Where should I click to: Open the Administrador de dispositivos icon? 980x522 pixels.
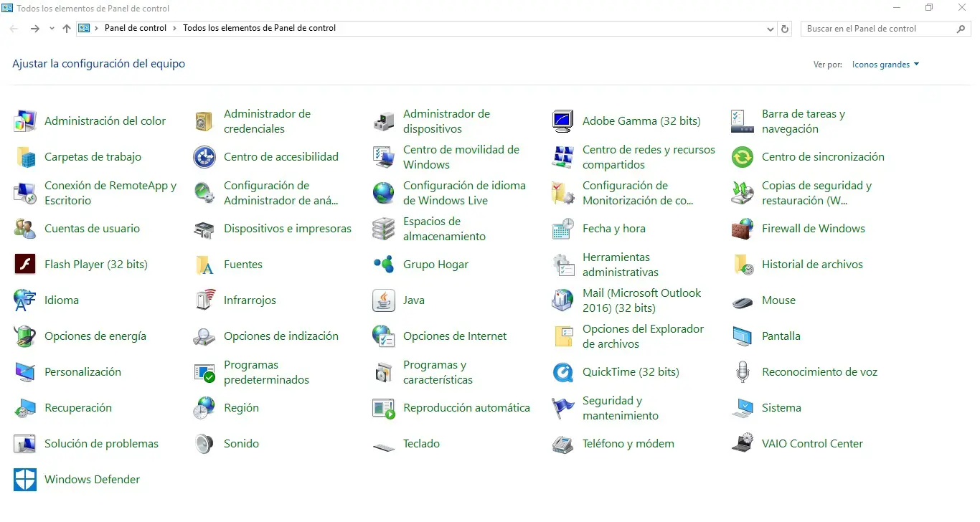[384, 121]
